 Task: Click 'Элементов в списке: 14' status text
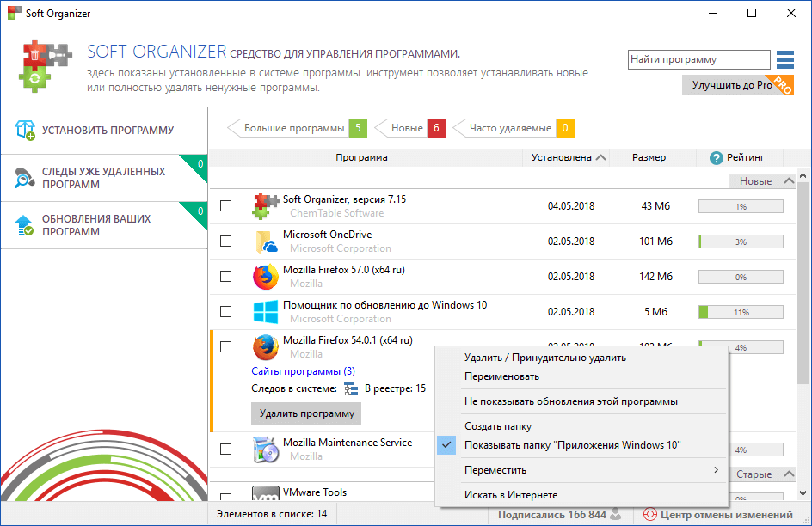tap(272, 514)
